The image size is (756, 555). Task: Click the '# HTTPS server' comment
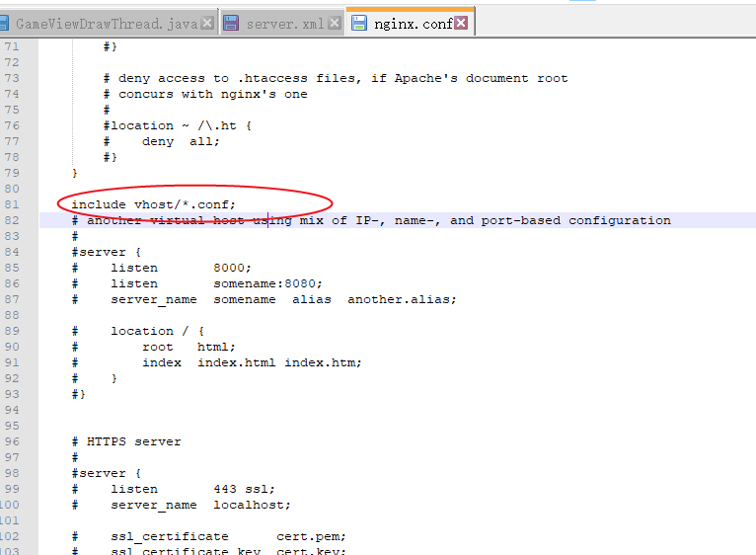click(x=126, y=441)
